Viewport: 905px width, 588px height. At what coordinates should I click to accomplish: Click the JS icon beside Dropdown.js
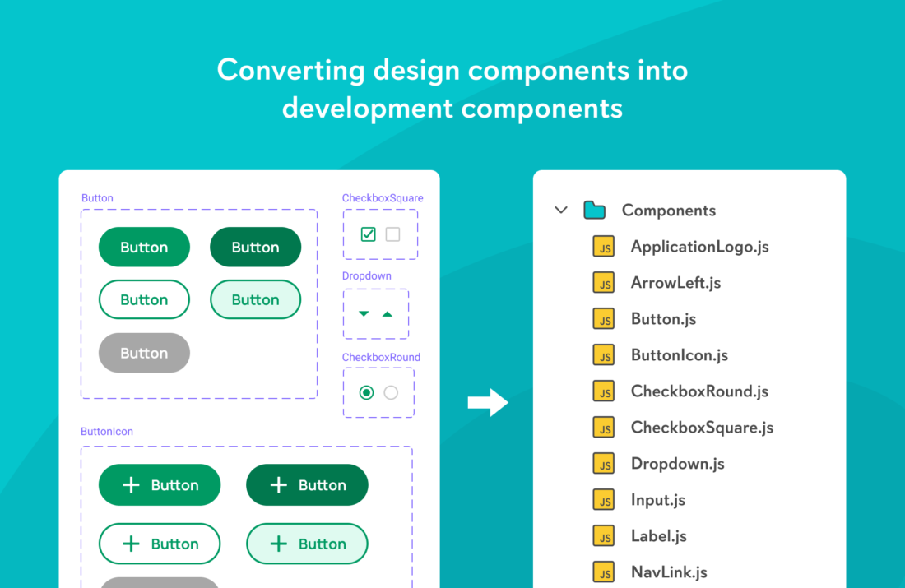point(604,463)
